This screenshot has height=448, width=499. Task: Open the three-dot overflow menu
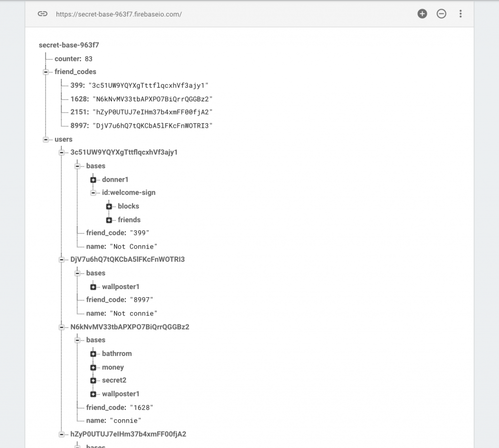tap(460, 14)
